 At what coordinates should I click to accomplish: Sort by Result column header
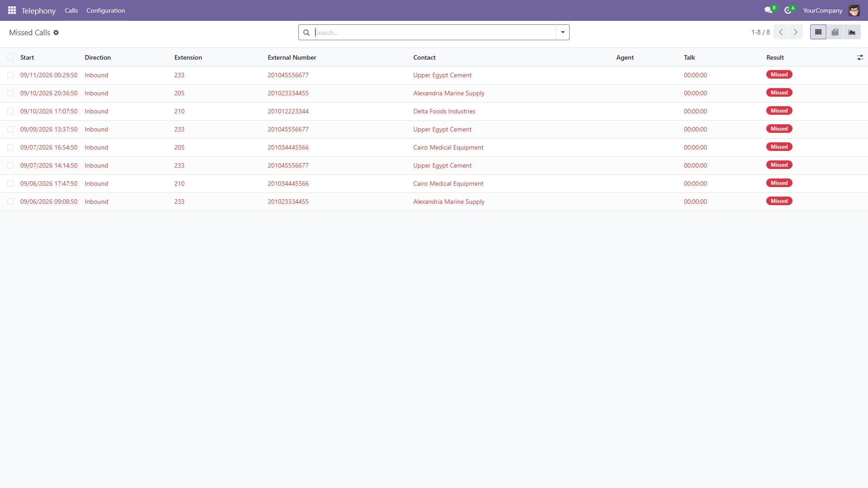click(775, 57)
